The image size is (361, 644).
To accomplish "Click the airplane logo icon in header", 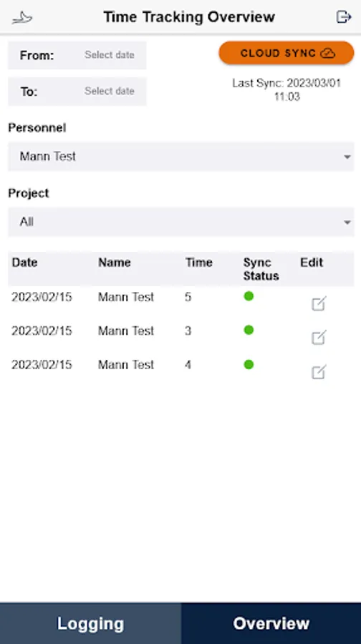I will (x=21, y=18).
